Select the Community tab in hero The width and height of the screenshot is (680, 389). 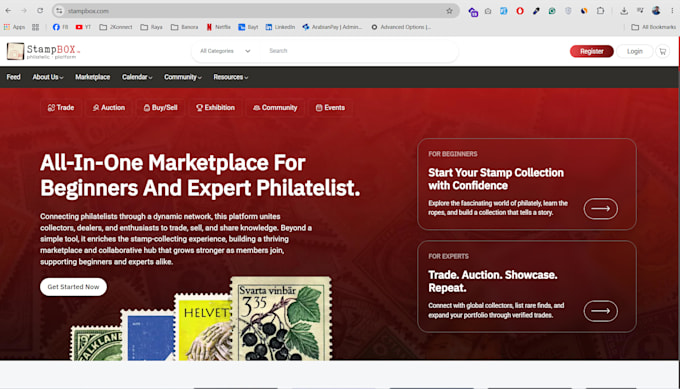275,108
